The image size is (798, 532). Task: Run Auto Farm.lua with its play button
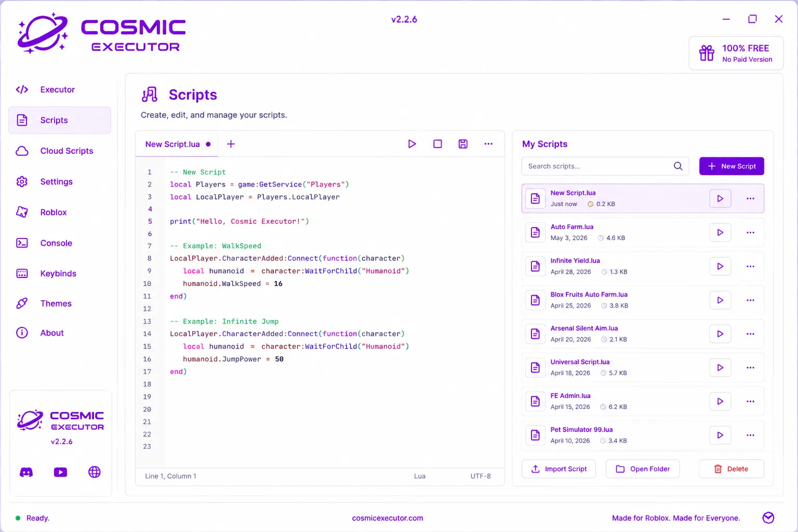coord(720,232)
